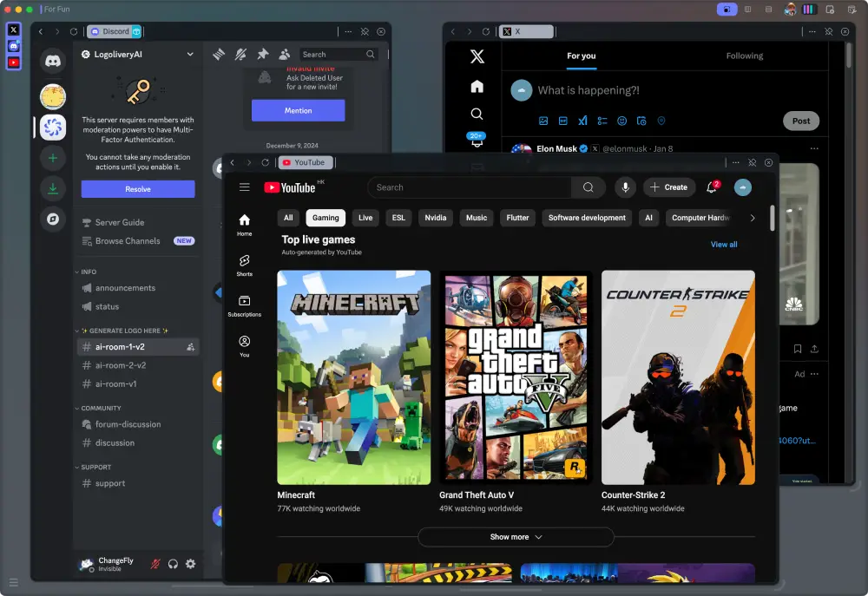Click the X search magnifier icon
The width and height of the screenshot is (868, 596).
pos(477,114)
